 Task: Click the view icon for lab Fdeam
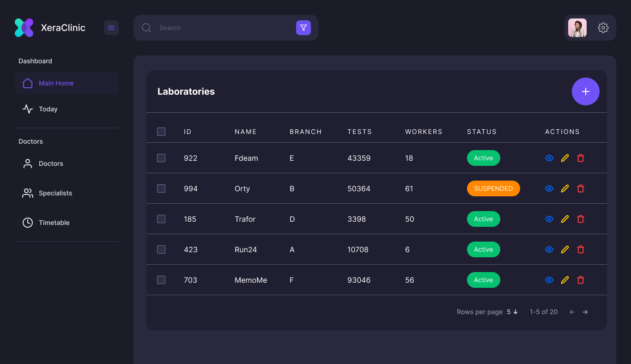[x=549, y=158]
